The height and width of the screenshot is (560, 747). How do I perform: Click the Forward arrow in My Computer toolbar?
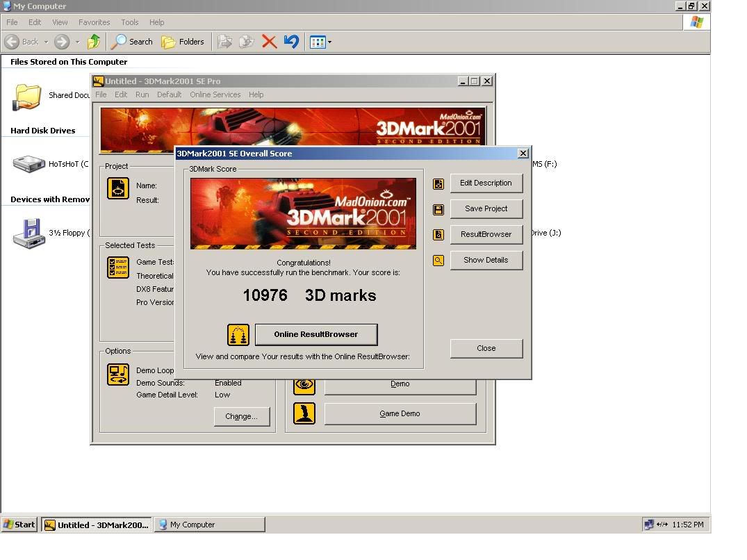[61, 42]
